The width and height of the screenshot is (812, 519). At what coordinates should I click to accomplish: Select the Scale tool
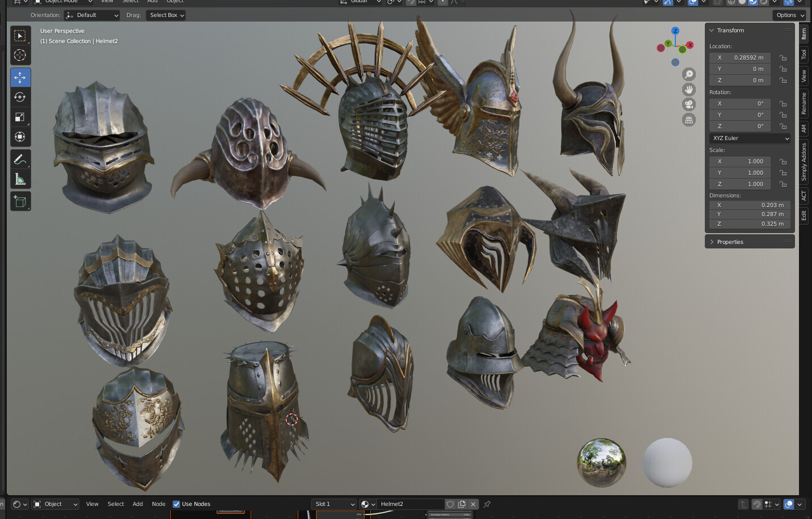pyautogui.click(x=20, y=117)
